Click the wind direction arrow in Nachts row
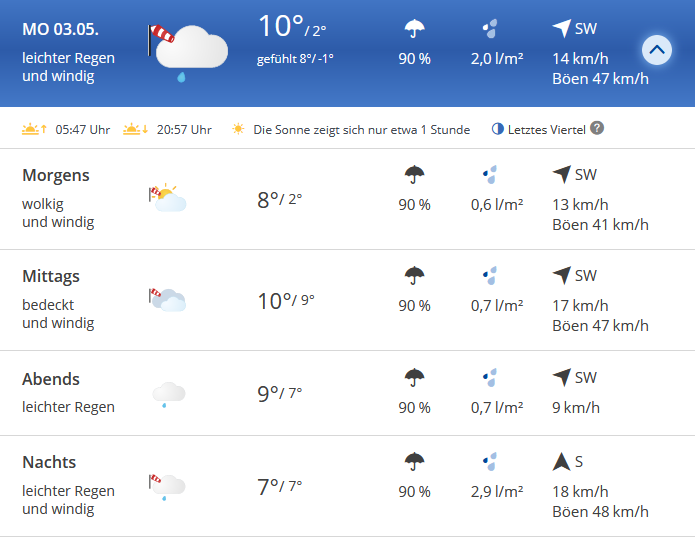The width and height of the screenshot is (695, 537). pos(561,462)
